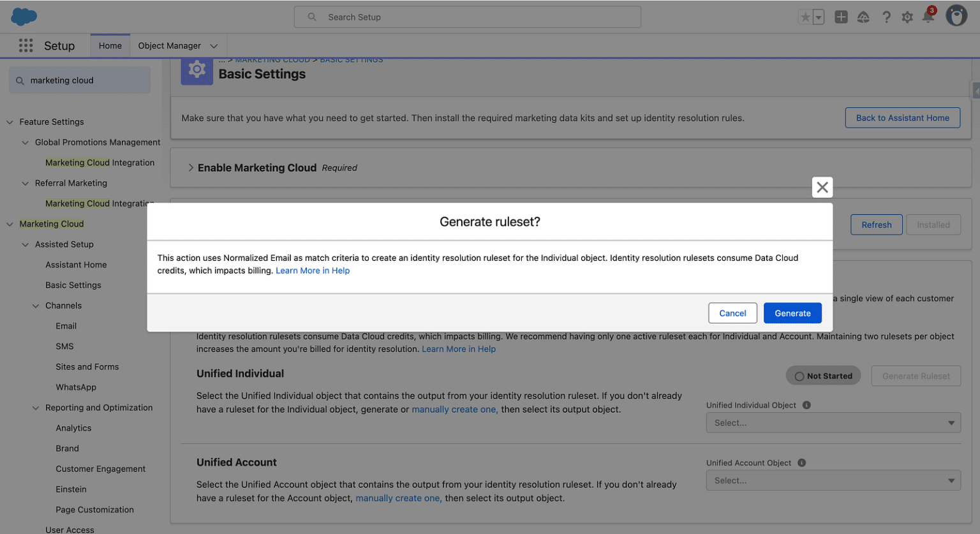The image size is (980, 534).
Task: Expand the Enable Marketing Cloud section
Action: pos(191,168)
